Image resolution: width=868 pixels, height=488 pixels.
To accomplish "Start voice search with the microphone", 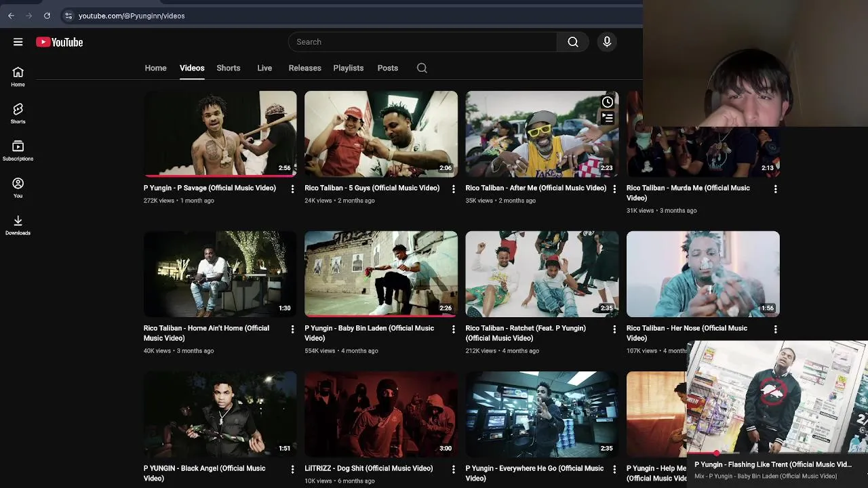I will 607,42.
